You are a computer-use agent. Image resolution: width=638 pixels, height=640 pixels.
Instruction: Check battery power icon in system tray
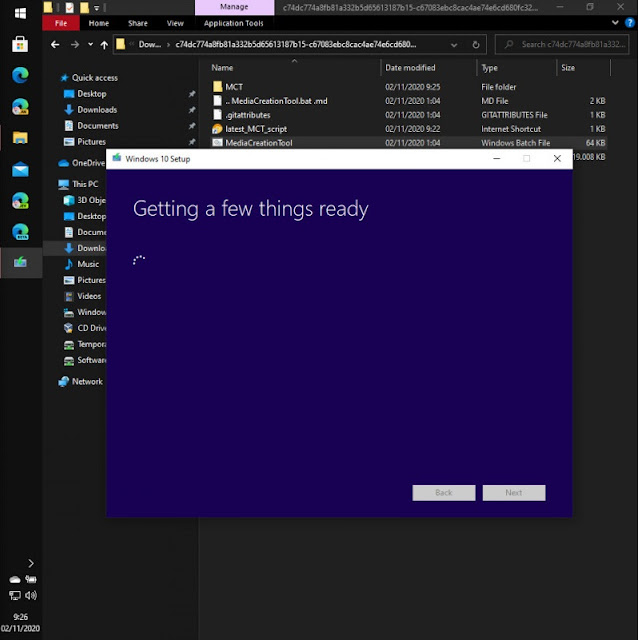(x=31, y=579)
